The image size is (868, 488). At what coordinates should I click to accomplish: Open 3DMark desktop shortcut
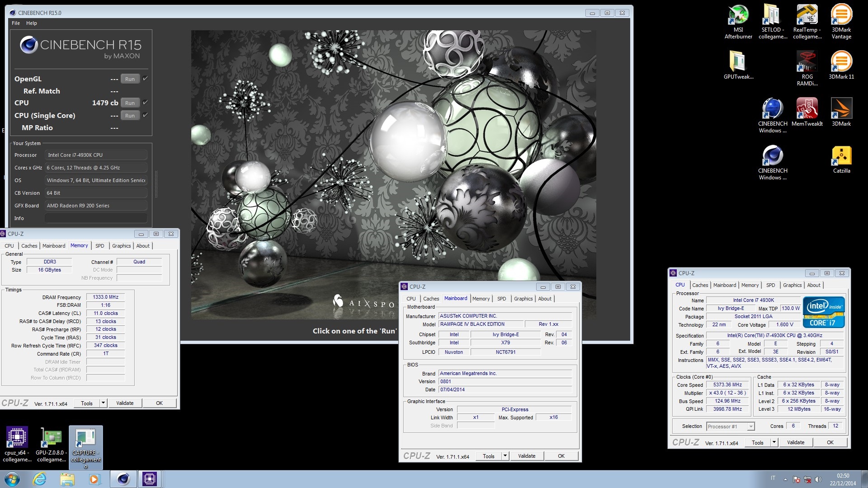click(x=841, y=112)
